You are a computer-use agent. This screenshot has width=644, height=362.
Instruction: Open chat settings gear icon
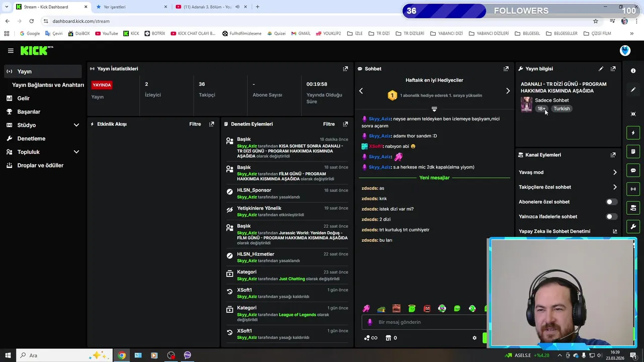[x=474, y=338]
